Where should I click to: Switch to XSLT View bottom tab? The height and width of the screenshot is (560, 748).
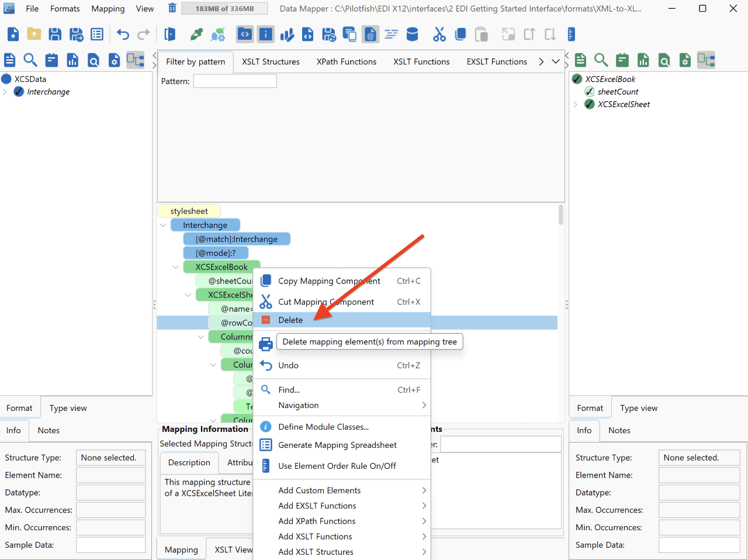click(234, 549)
